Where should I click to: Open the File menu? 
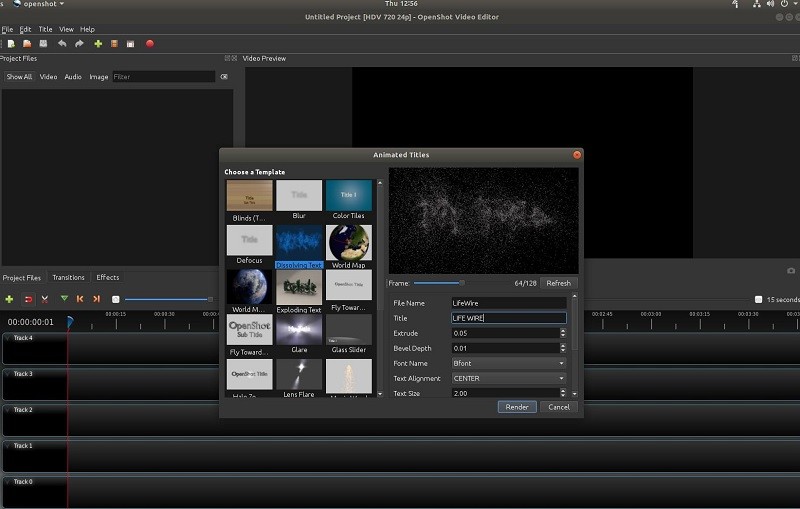(7, 29)
